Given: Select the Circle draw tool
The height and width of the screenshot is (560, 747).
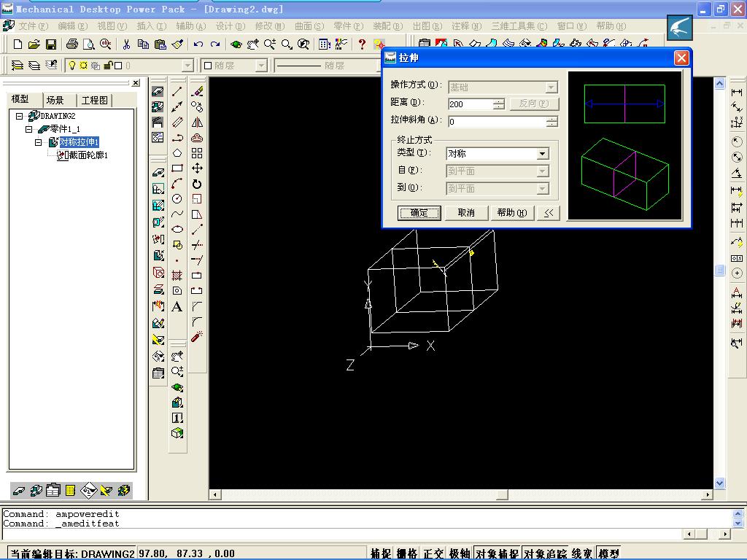Looking at the screenshot, I should click(x=177, y=199).
